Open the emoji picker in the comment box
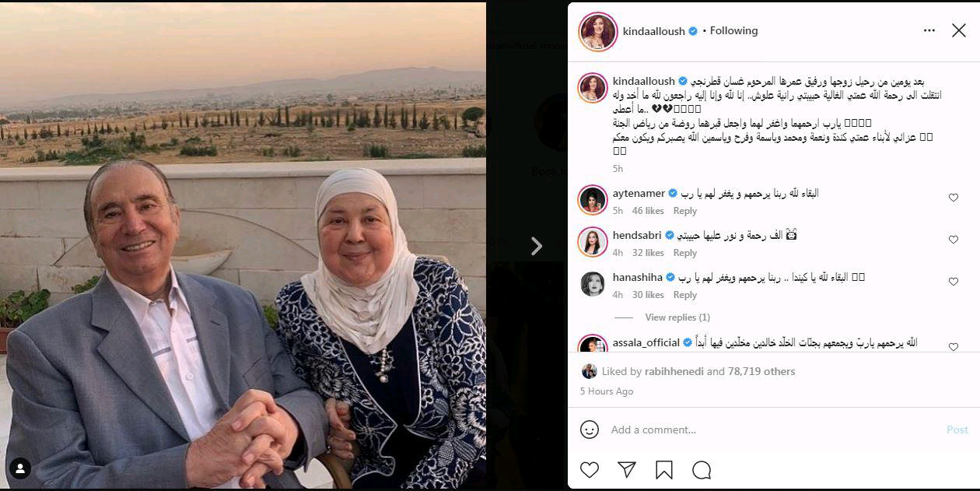Screen dimensions: 980x491 tap(590, 430)
